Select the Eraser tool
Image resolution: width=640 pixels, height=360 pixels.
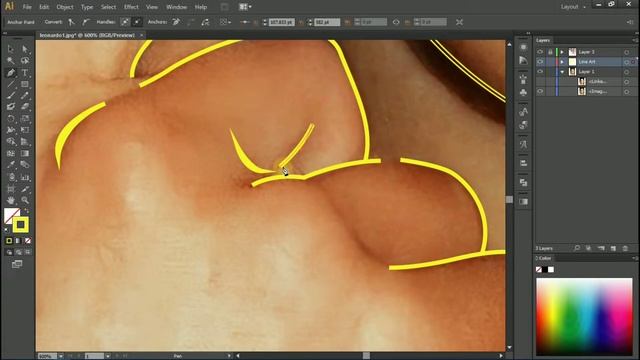click(25, 107)
